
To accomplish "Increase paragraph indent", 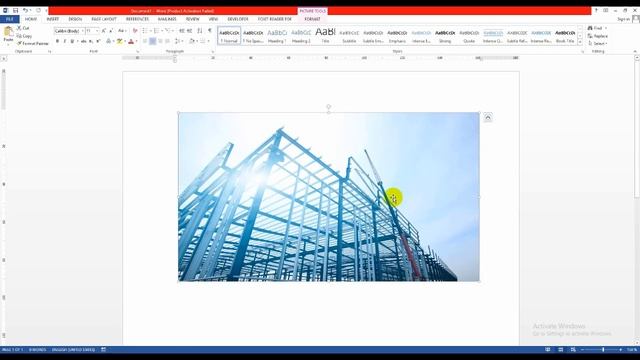I will tap(189, 31).
